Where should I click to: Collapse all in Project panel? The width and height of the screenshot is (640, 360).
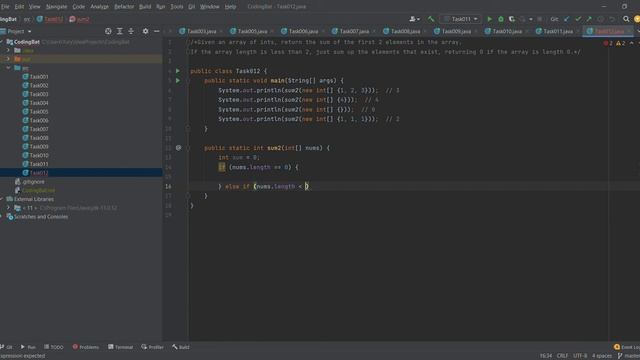coord(131,31)
